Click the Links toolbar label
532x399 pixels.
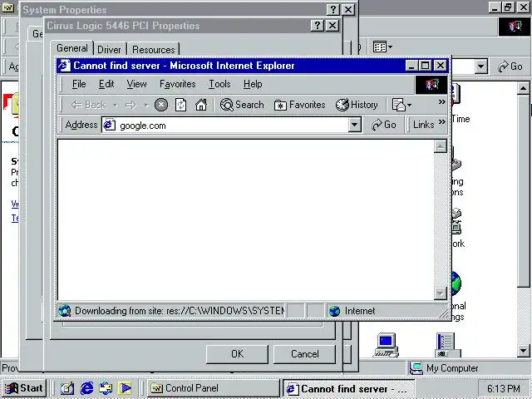pyautogui.click(x=423, y=125)
